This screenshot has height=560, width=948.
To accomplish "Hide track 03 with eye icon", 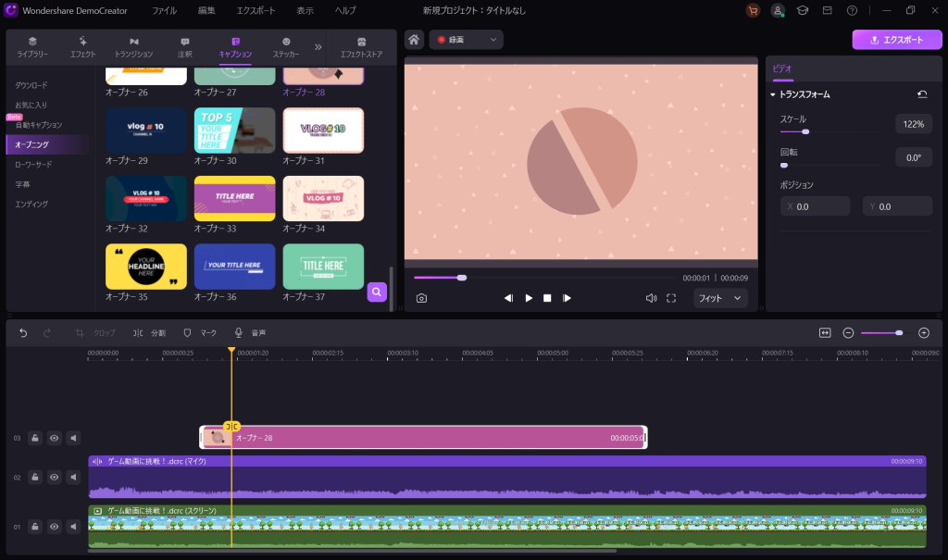I will (54, 438).
